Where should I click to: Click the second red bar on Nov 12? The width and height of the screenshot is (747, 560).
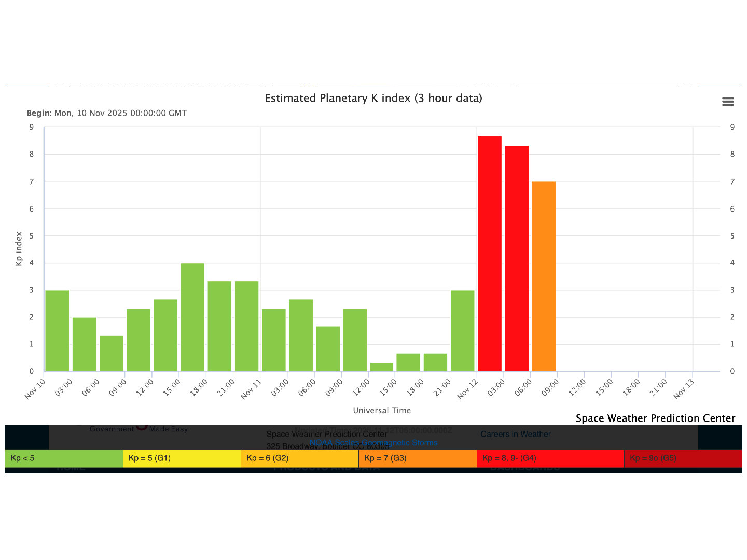point(516,258)
